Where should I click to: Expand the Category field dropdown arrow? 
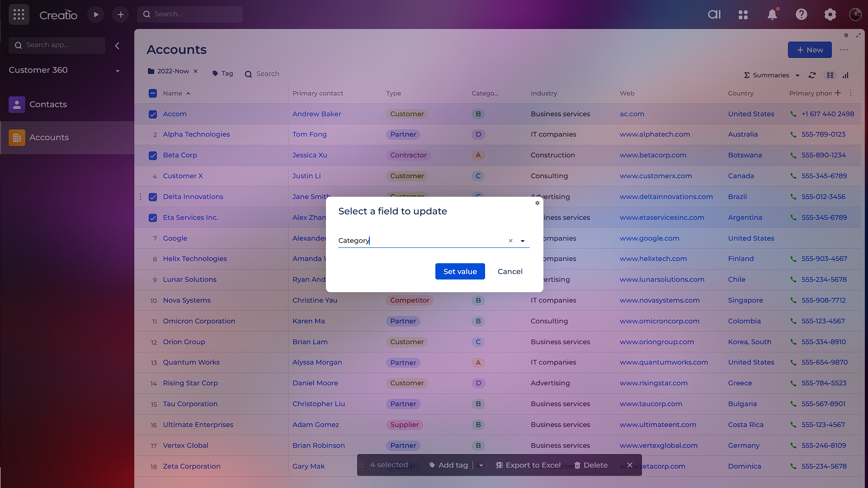coord(523,241)
